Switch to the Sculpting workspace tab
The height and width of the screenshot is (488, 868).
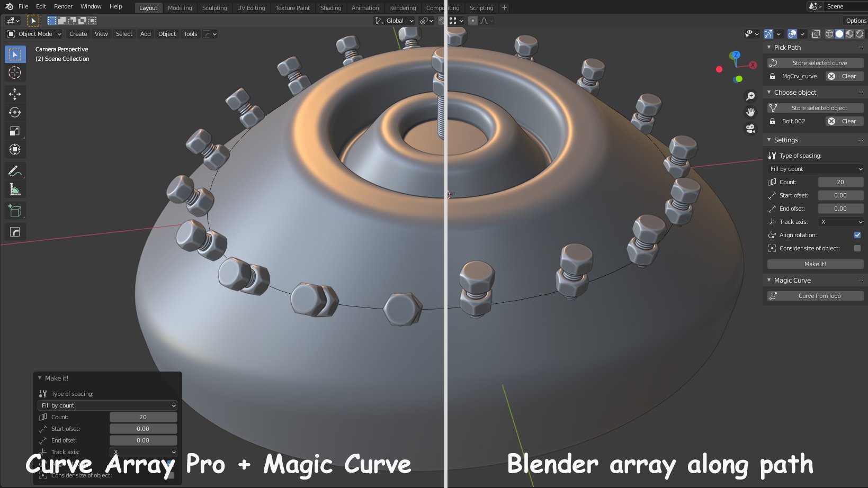click(214, 7)
